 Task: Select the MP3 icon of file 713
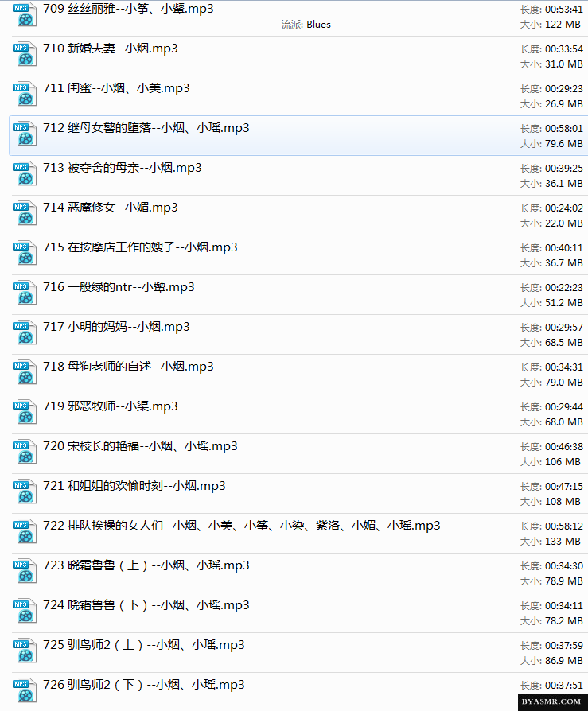tap(25, 174)
